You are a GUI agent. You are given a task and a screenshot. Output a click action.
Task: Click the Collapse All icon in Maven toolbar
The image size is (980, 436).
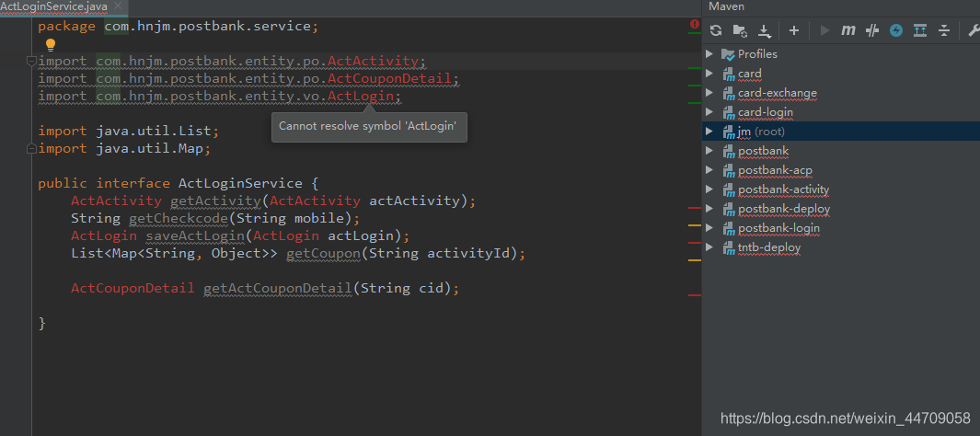point(944,30)
